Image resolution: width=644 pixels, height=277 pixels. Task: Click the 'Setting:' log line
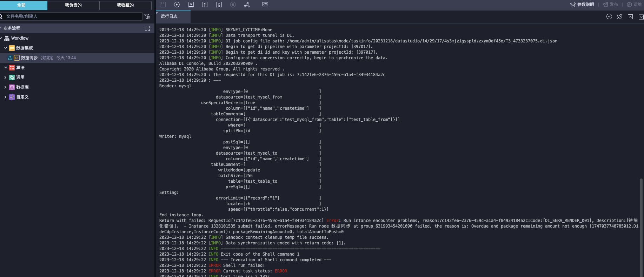[169, 192]
